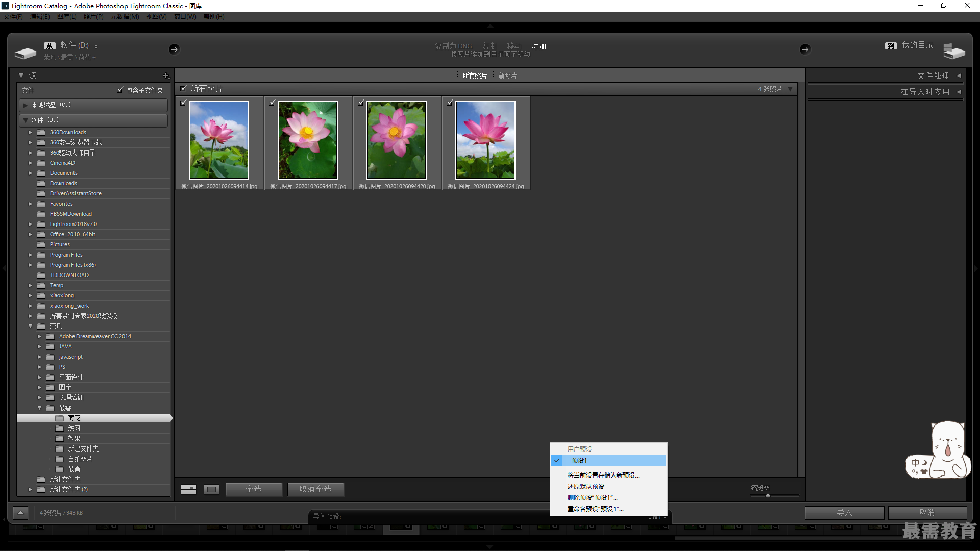
Task: Toggle the 所有照片 select-all checkbox
Action: [x=184, y=88]
